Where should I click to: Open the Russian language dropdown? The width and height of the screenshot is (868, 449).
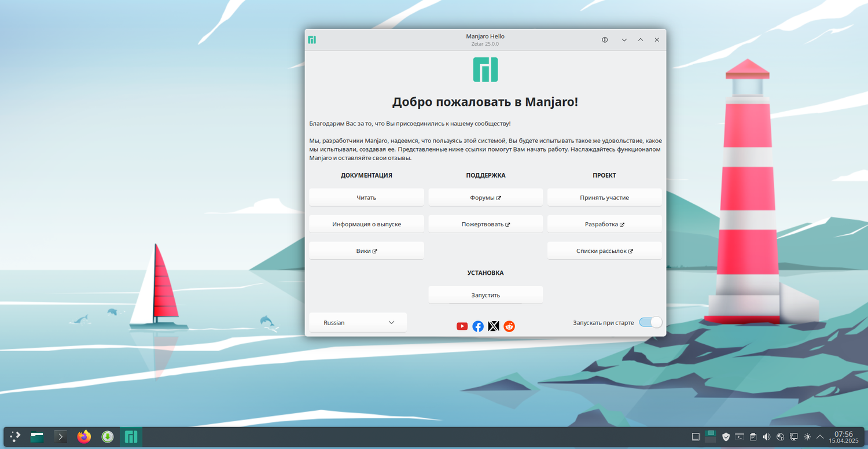pos(358,322)
